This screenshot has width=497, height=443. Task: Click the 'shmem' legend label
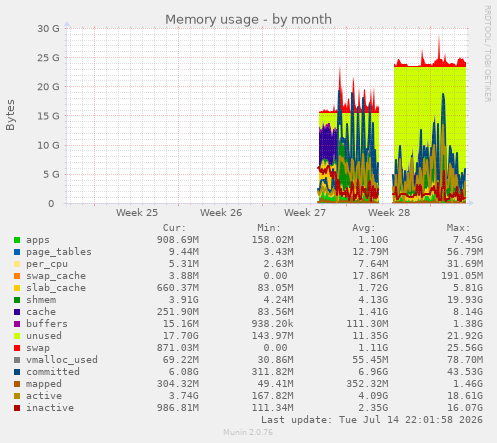pyautogui.click(x=41, y=300)
